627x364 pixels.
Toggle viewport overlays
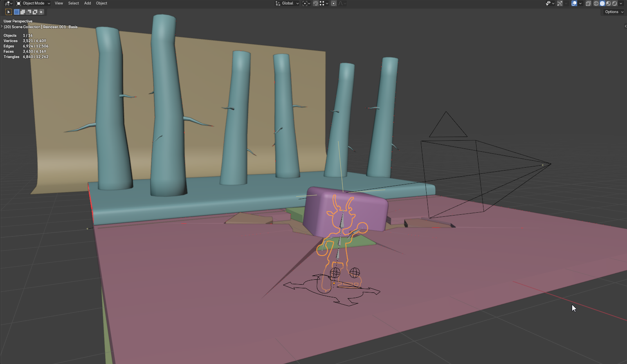coord(574,3)
